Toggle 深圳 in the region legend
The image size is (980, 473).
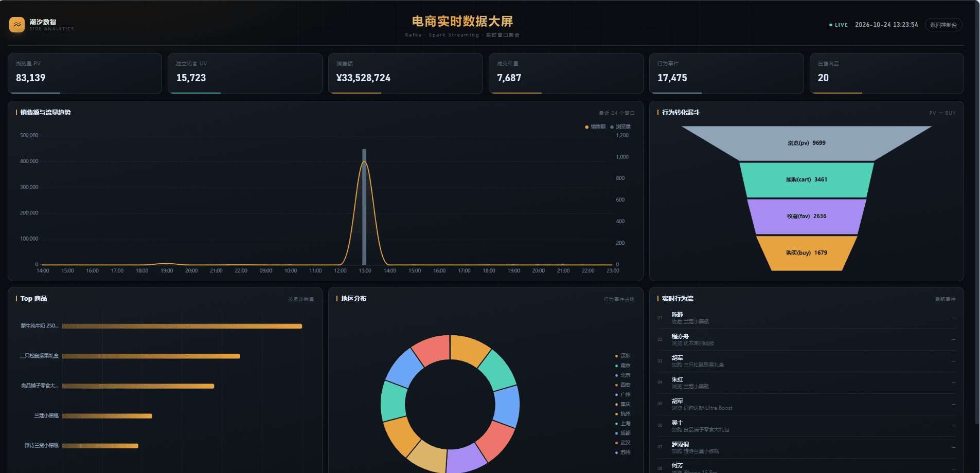pyautogui.click(x=622, y=356)
